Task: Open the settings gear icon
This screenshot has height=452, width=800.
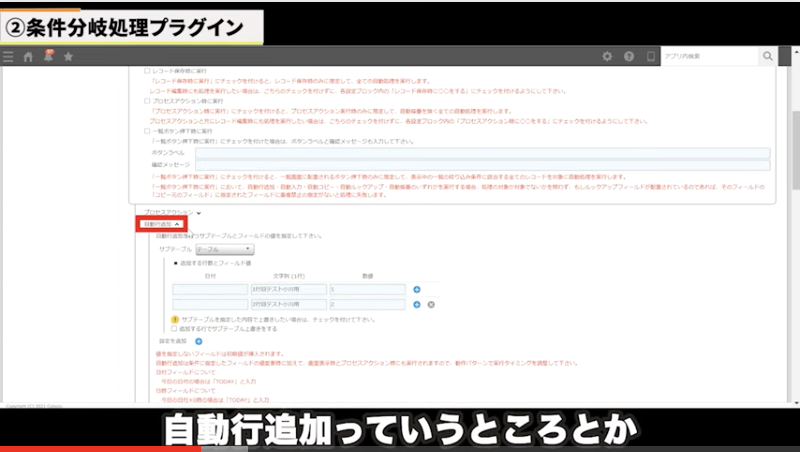Action: pos(607,57)
